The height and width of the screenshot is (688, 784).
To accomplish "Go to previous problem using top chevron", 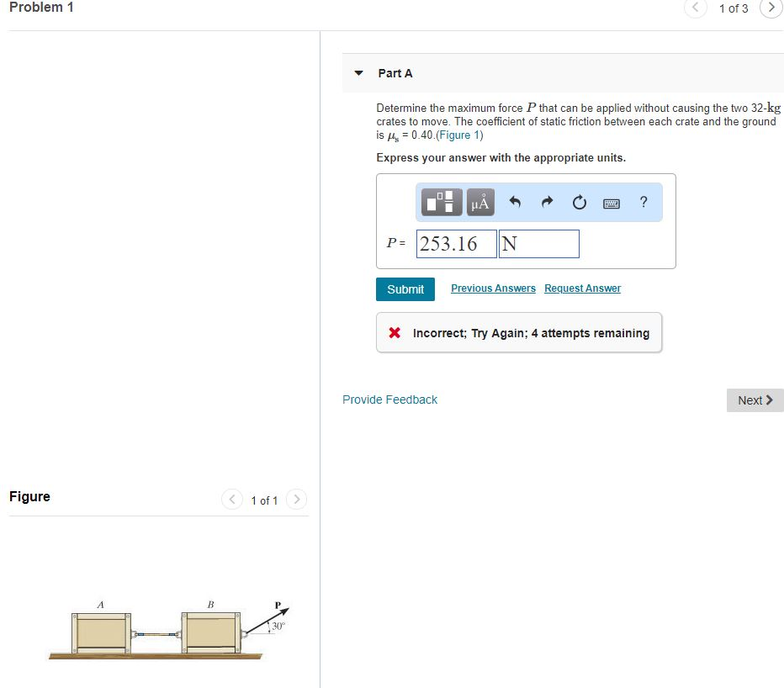I will (x=695, y=8).
